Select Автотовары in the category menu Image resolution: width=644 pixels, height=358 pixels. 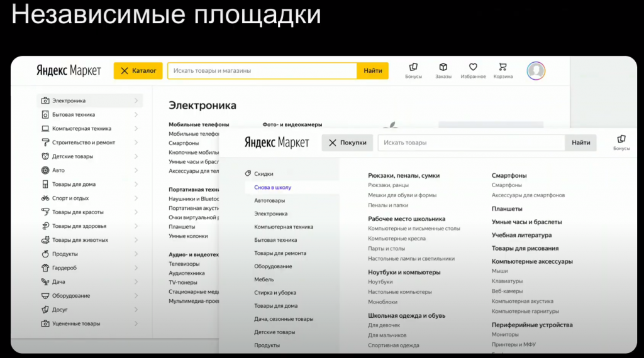pyautogui.click(x=269, y=200)
